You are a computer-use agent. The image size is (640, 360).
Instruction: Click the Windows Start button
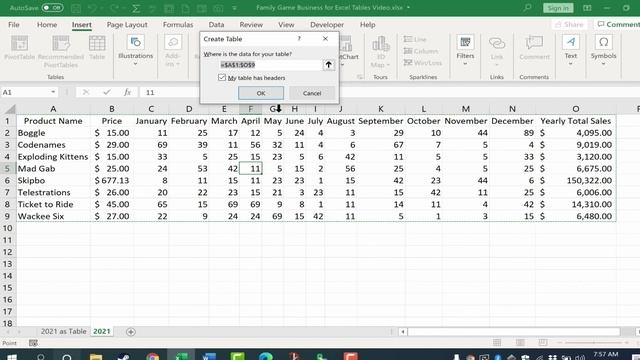click(12, 356)
